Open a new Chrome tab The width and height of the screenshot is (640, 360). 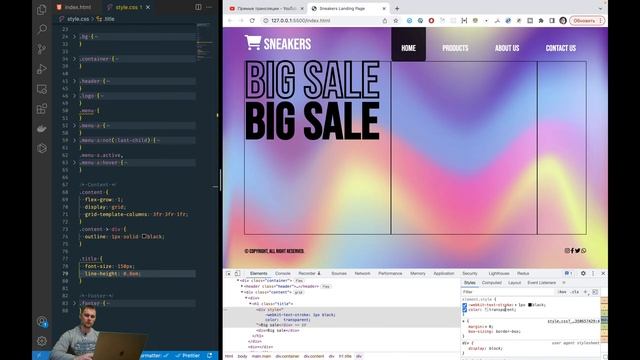[397, 8]
